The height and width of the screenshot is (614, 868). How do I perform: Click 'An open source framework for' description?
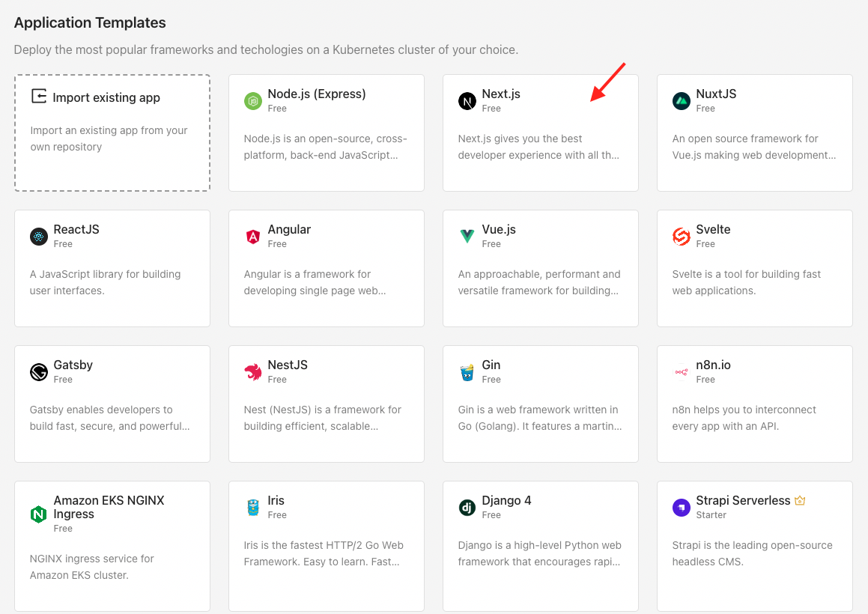(745, 139)
